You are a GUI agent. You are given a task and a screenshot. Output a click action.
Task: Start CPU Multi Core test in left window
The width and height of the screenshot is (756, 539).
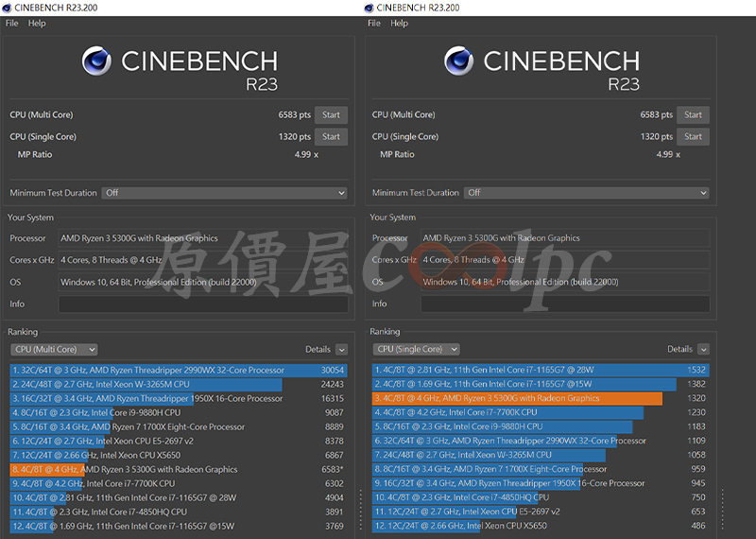[331, 114]
